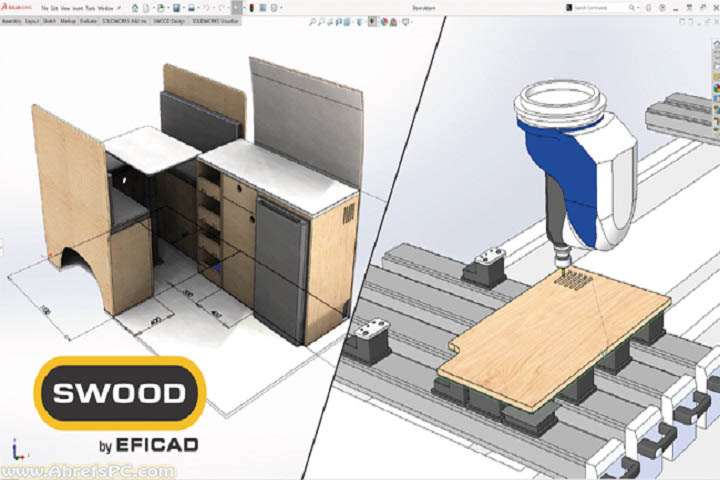Expand the Options dropdown arrow
Image resolution: width=720 pixels, height=480 pixels.
coord(281,8)
